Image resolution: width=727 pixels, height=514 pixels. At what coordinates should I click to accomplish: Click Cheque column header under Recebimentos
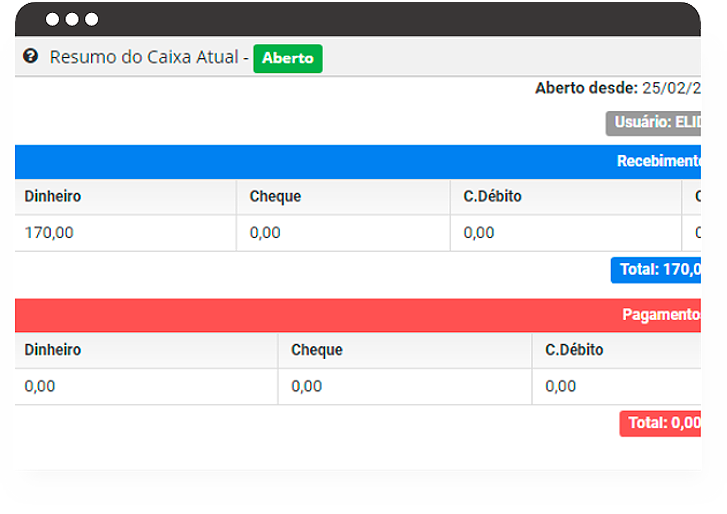click(x=275, y=196)
